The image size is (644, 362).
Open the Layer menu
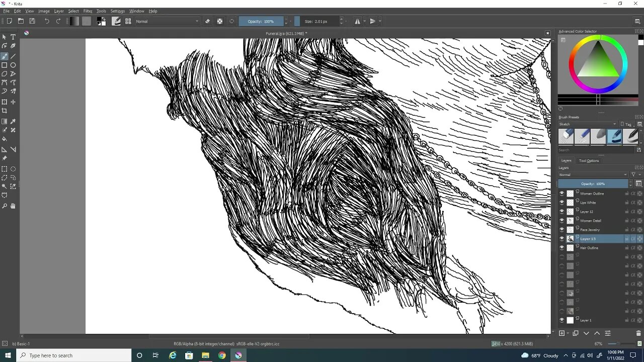click(x=59, y=11)
